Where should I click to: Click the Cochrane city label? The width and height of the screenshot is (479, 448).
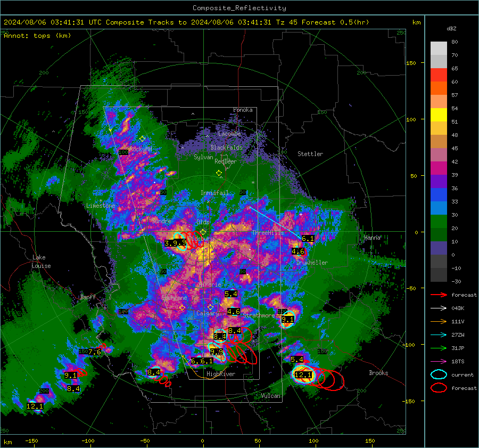click(174, 298)
